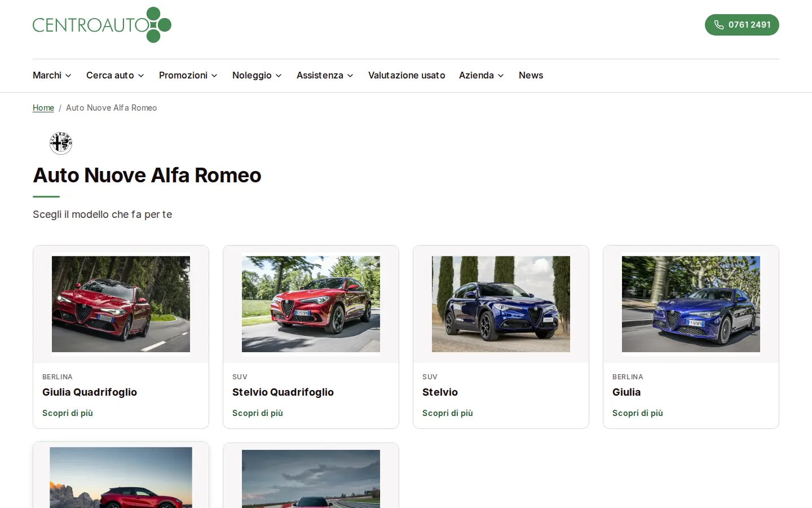Screen dimensions: 812x508
Task: Click Scopri di più under Stelvio Quadrifoglio
Action: 258,413
